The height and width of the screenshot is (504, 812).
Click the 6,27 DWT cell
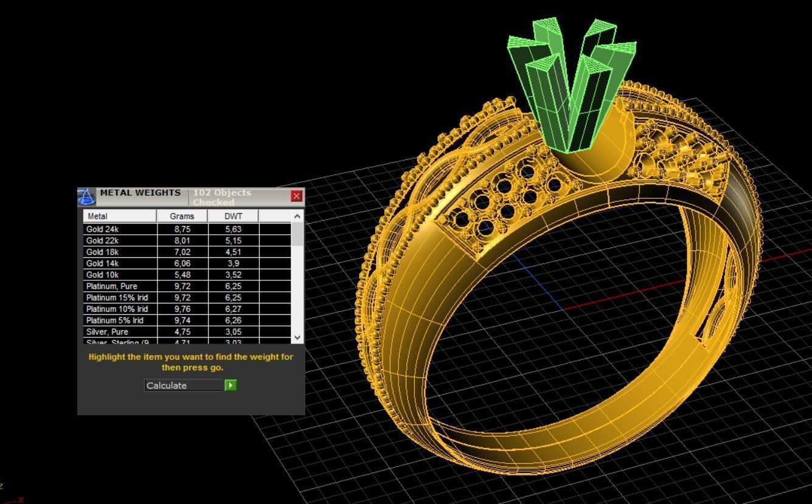[233, 309]
